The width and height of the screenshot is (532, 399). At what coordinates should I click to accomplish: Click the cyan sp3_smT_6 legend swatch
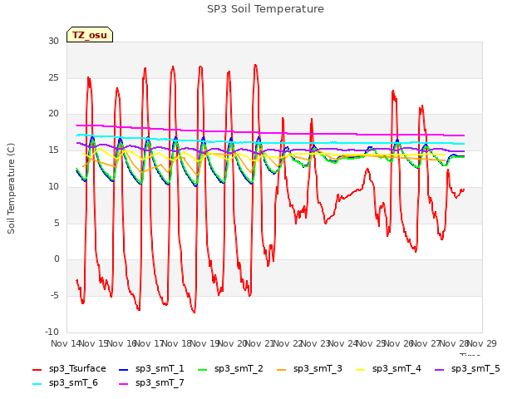[x=37, y=384]
